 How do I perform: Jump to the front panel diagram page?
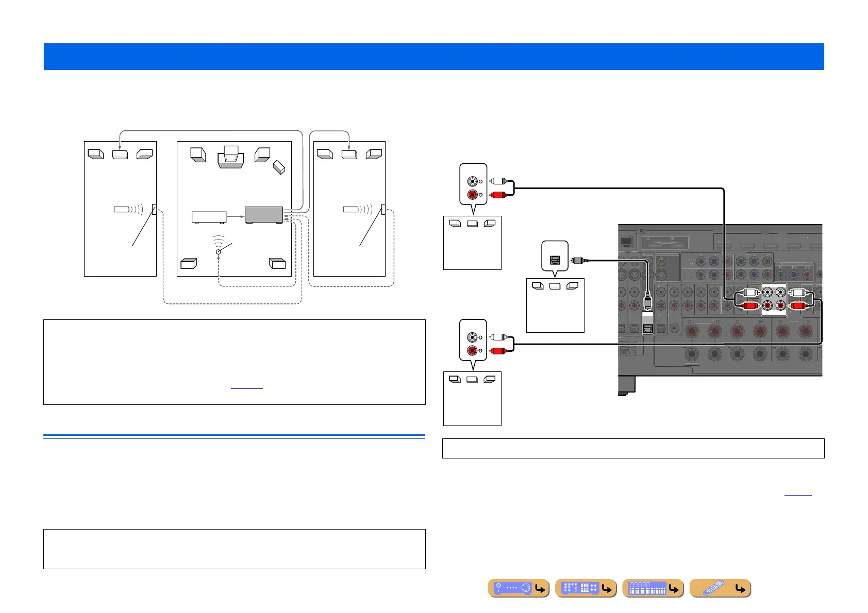[519, 588]
